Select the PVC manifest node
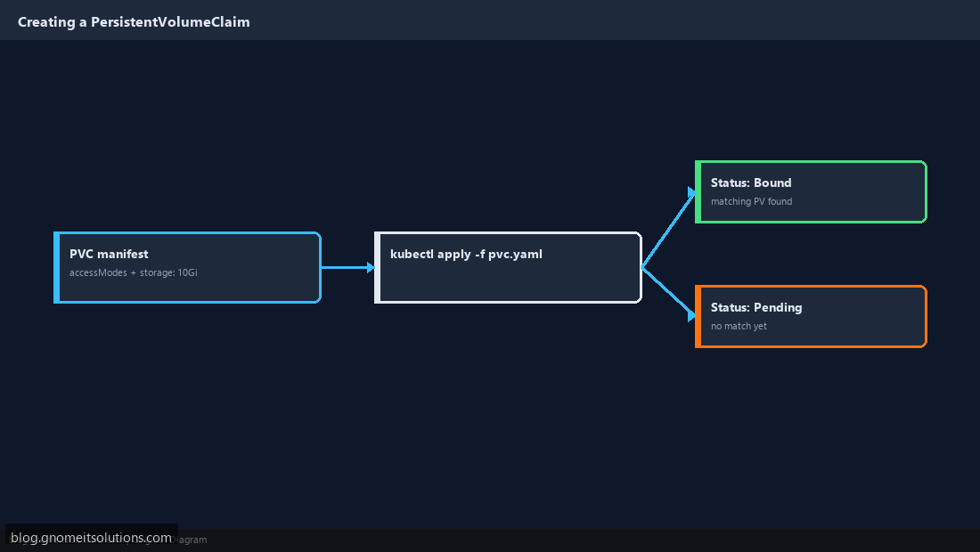Image resolution: width=980 pixels, height=552 pixels. 187,268
